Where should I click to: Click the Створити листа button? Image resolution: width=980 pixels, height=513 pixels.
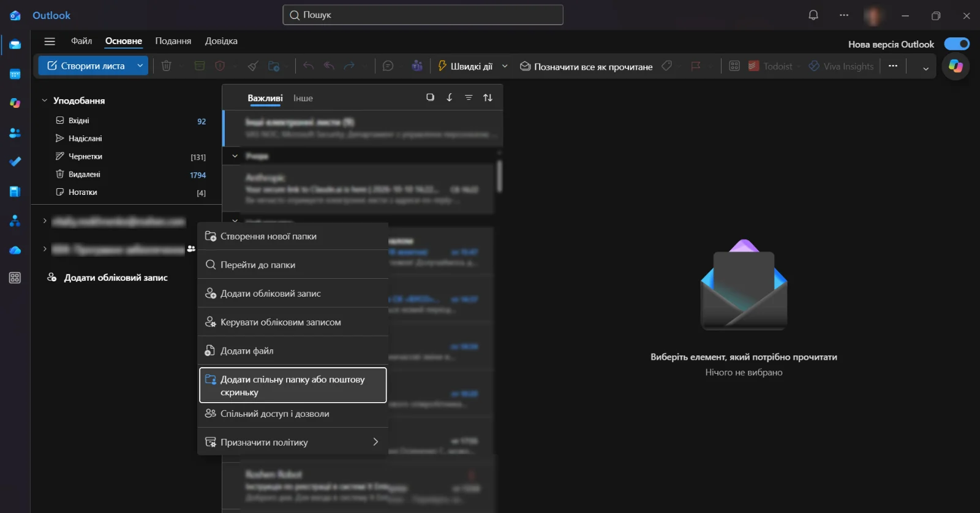point(86,66)
